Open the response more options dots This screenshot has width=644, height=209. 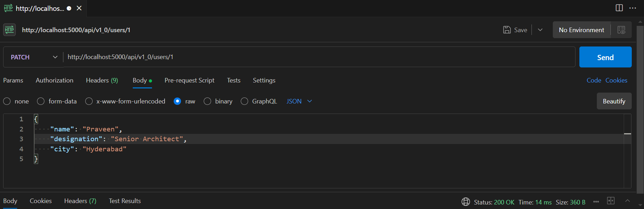click(596, 202)
